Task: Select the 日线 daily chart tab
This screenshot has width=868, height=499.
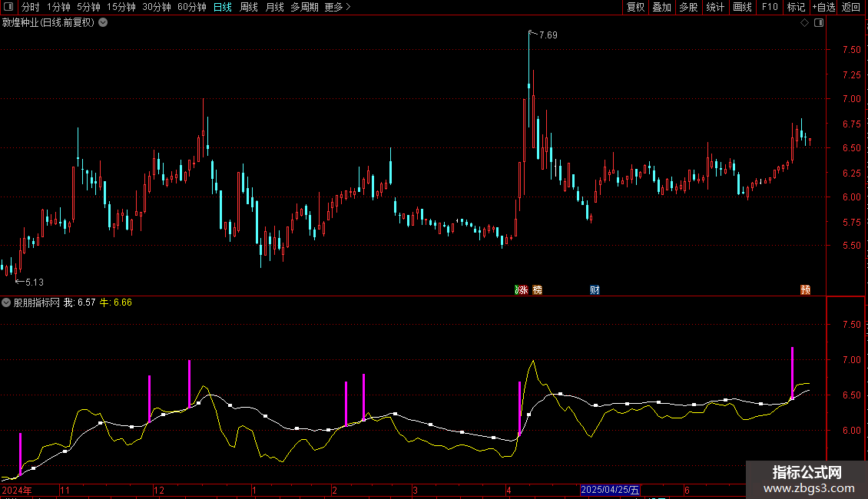Action: coord(223,7)
